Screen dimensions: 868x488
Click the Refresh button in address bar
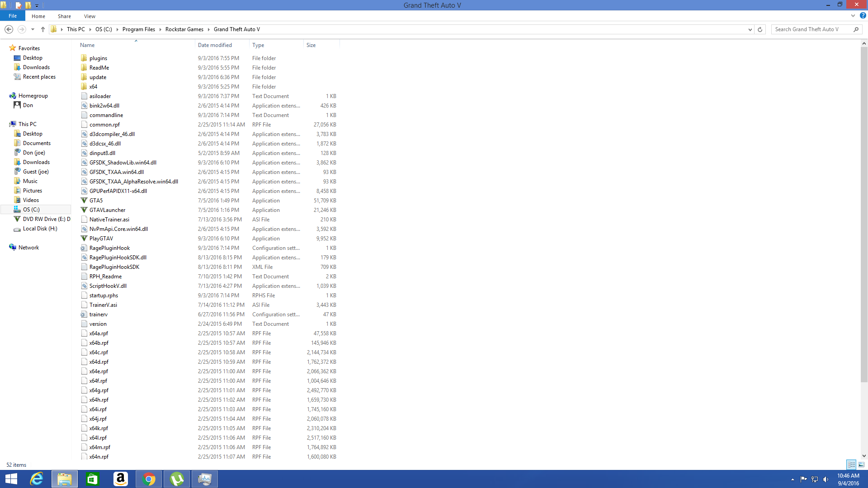[760, 29]
